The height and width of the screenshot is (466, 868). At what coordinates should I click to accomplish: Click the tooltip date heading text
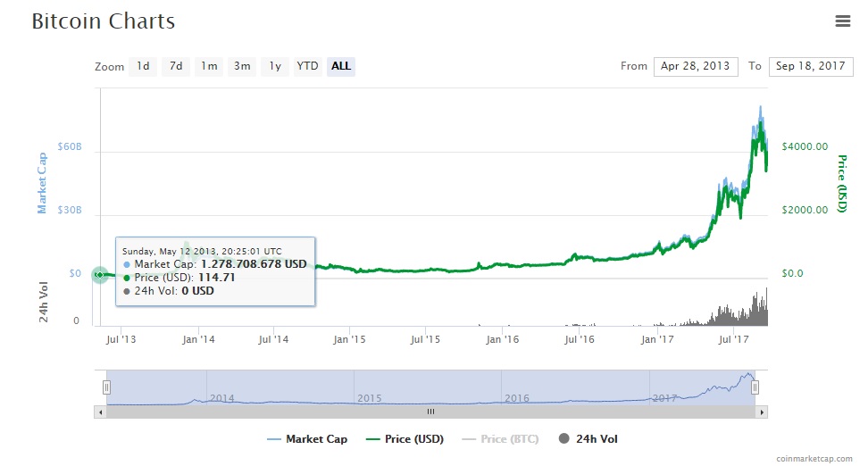[202, 251]
